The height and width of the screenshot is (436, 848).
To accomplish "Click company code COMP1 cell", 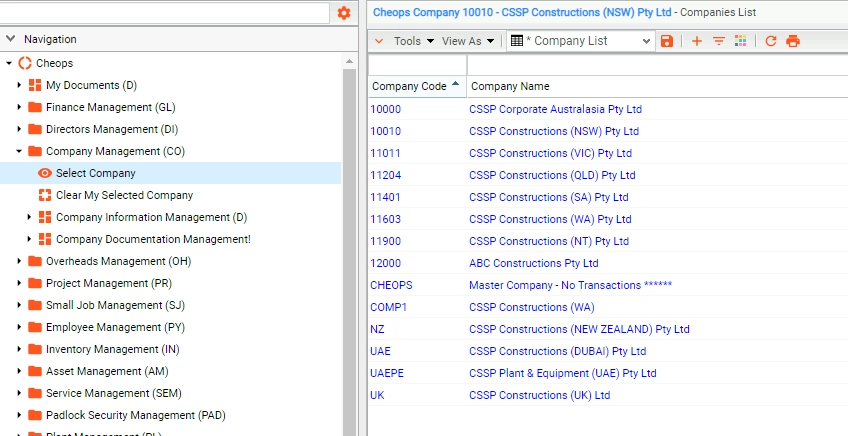I will coord(389,307).
